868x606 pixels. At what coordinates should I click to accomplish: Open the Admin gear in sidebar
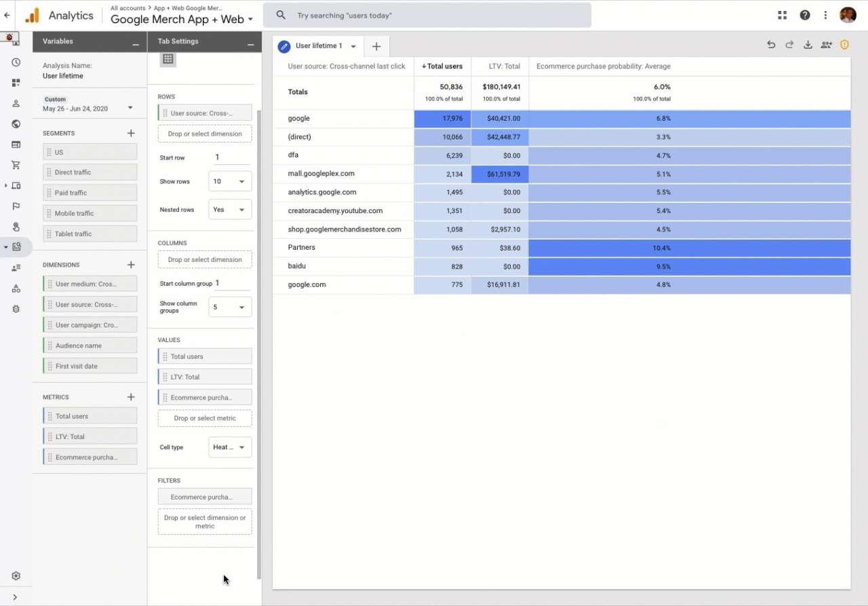point(16,576)
